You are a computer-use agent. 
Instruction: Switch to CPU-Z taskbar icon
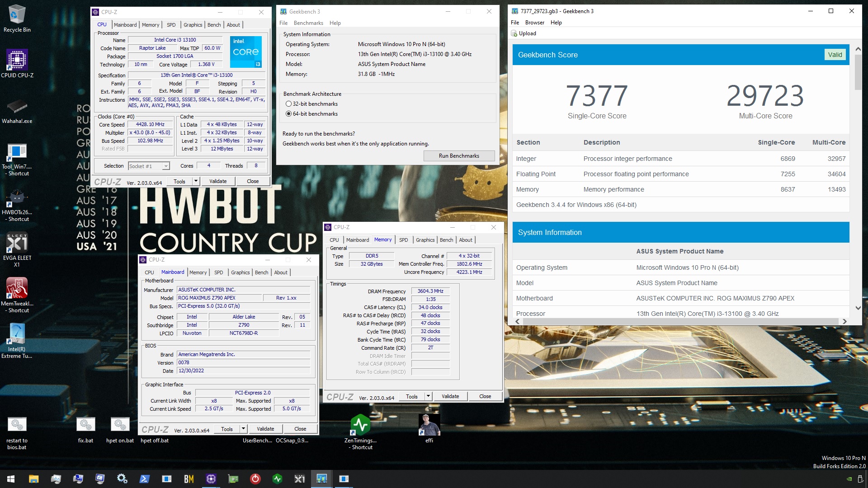(x=211, y=479)
